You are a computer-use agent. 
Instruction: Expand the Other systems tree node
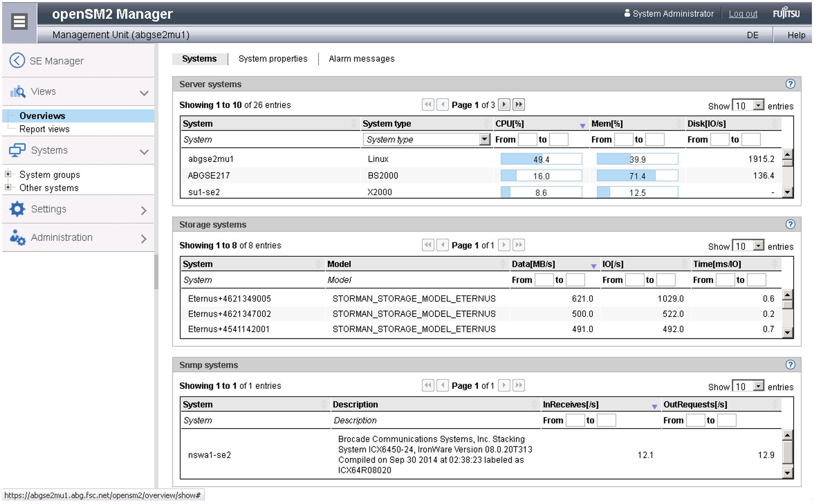(x=8, y=187)
